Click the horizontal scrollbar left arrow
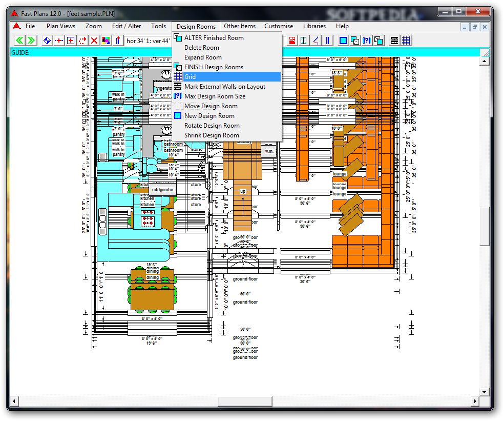504x421 pixels. pos(14,401)
